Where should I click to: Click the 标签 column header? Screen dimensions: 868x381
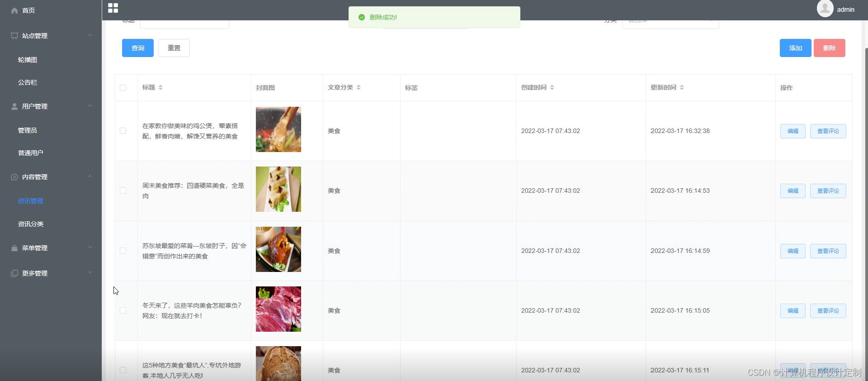pyautogui.click(x=411, y=88)
